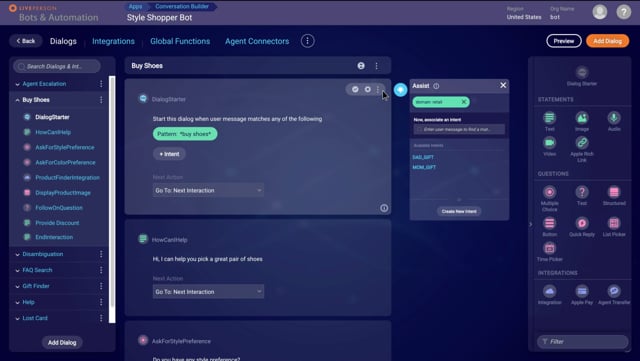Click the checkmark icon on DialogStarter
Image resolution: width=640 pixels, height=361 pixels.
coord(355,89)
